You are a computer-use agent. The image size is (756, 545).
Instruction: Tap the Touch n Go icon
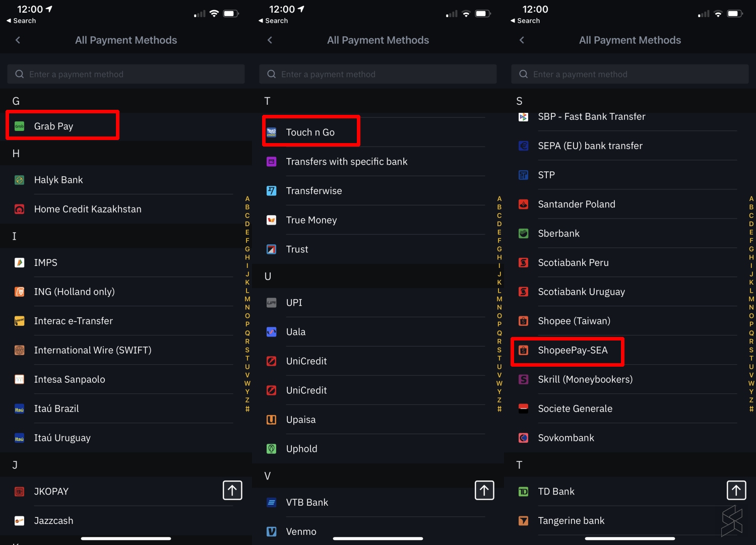(x=272, y=132)
